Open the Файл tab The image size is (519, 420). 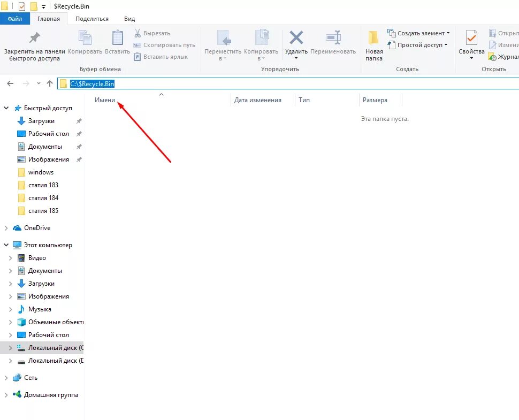coord(15,19)
